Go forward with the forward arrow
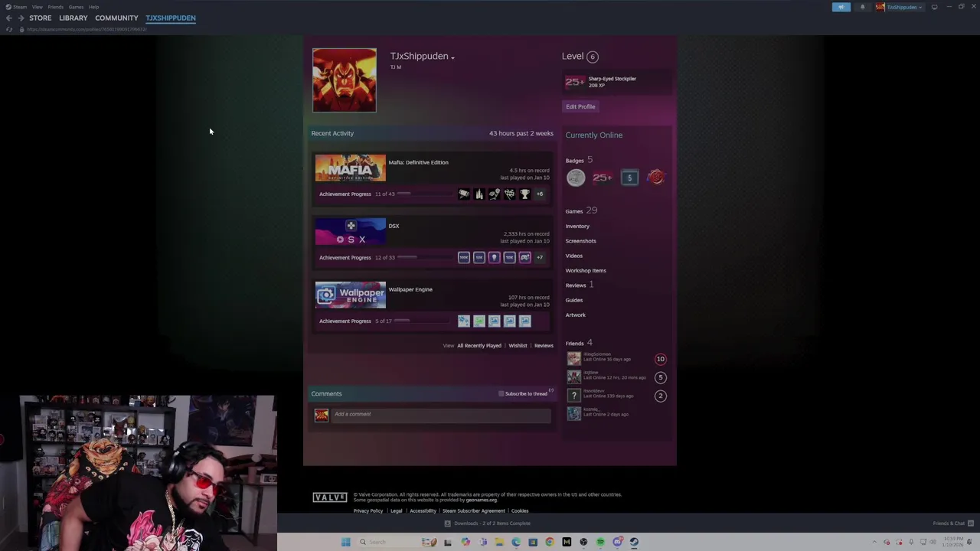 click(x=21, y=18)
